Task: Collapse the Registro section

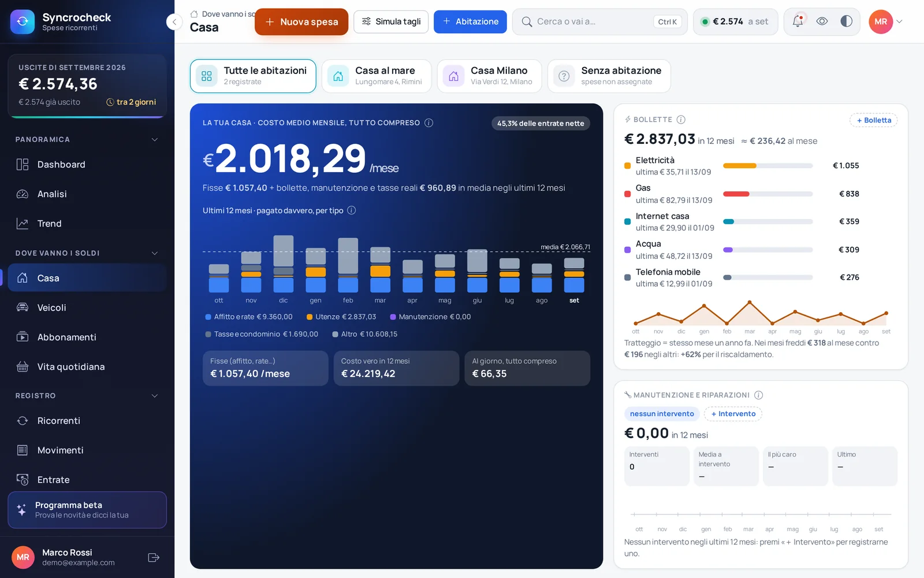Action: click(154, 396)
